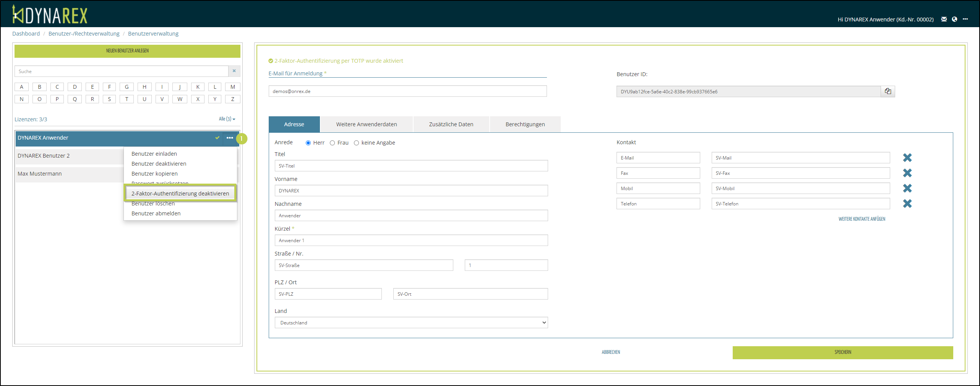Remove the E-Mail contact row
Screen dimensions: 980x386
coord(907,158)
